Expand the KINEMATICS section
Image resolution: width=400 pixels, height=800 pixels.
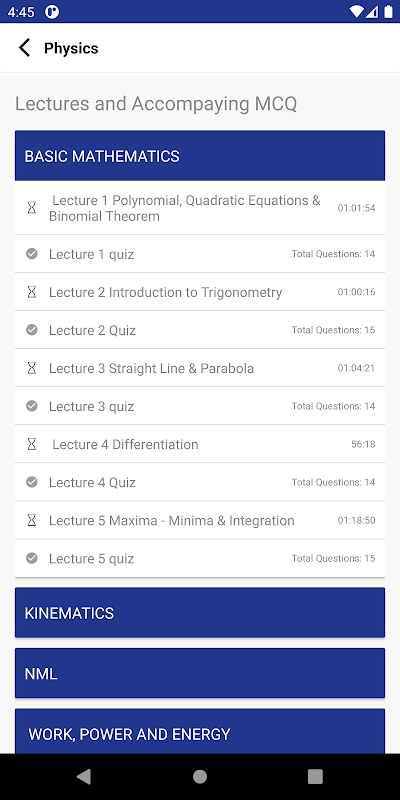pos(200,612)
